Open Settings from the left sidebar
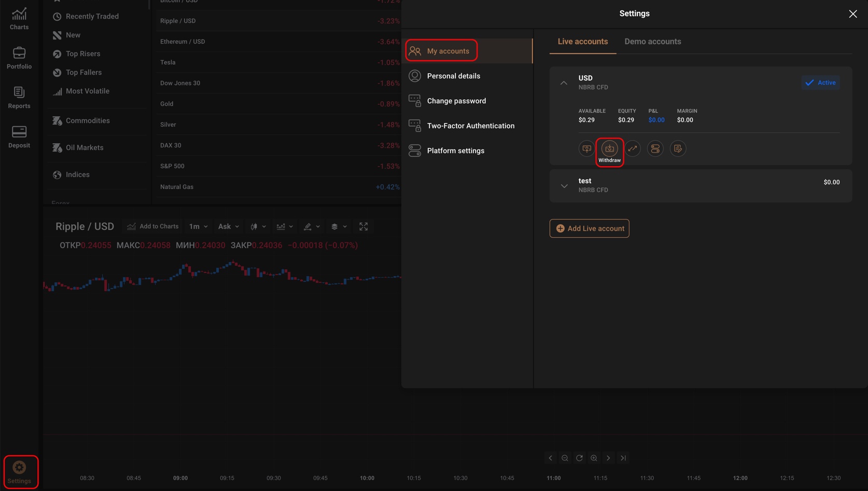 coord(19,472)
